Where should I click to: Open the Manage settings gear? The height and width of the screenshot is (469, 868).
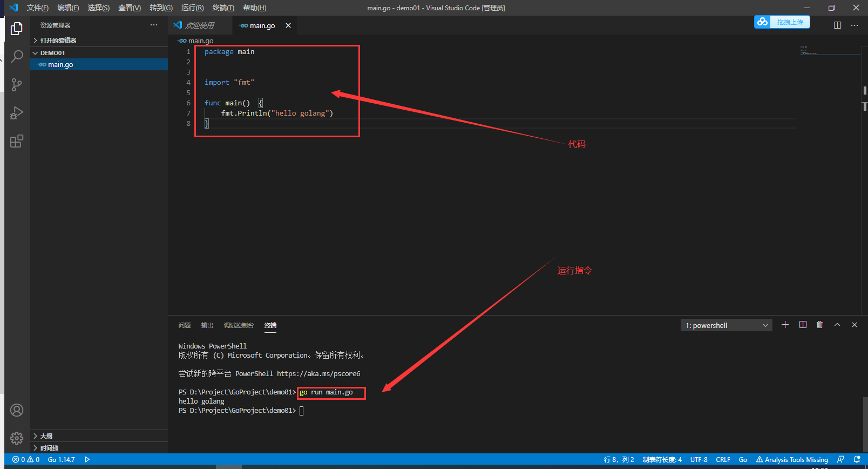(x=17, y=438)
